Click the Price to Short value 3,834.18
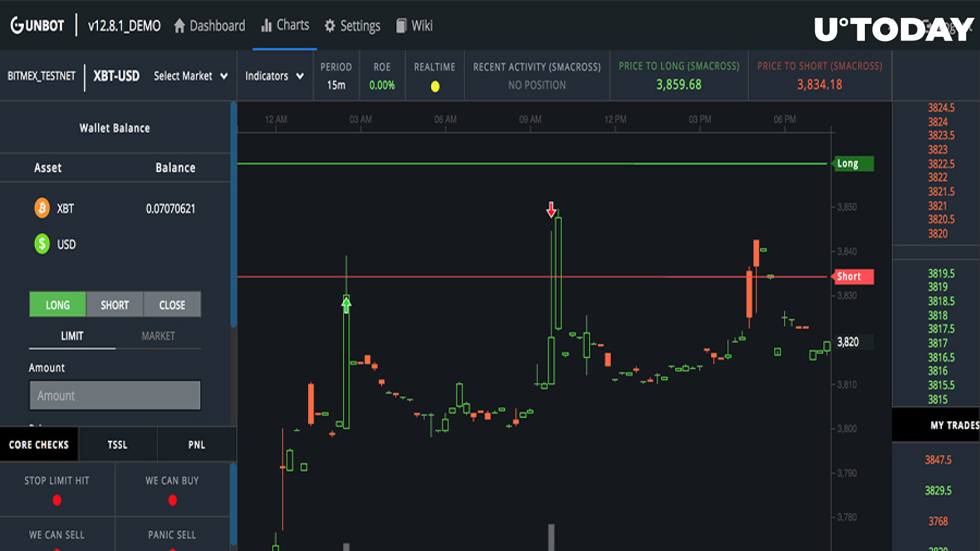The width and height of the screenshot is (980, 551). [x=820, y=84]
